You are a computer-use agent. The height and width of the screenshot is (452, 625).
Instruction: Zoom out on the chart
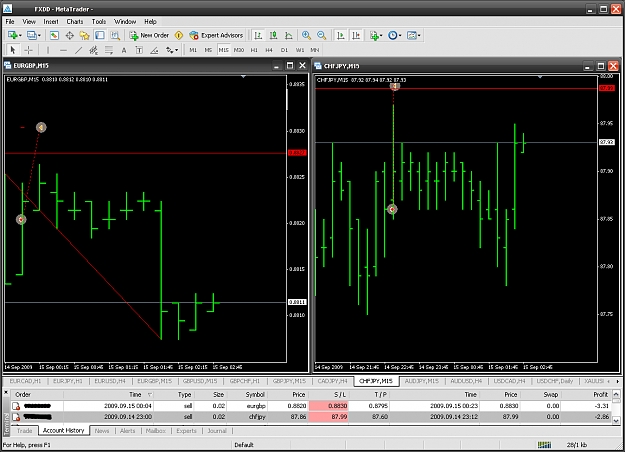pyautogui.click(x=321, y=35)
